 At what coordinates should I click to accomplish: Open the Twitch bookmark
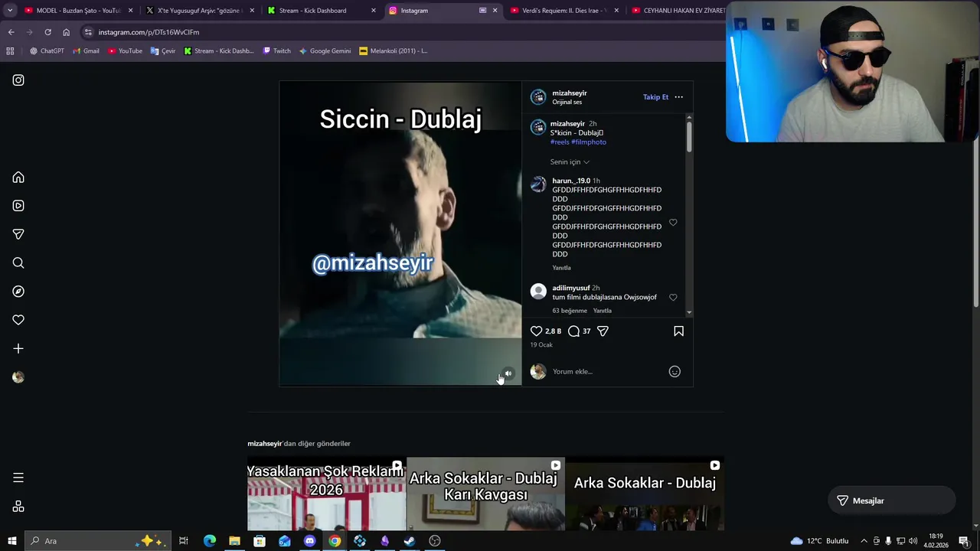pyautogui.click(x=276, y=51)
